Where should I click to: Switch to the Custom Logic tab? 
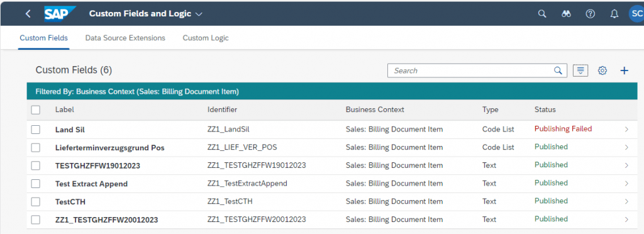[206, 38]
